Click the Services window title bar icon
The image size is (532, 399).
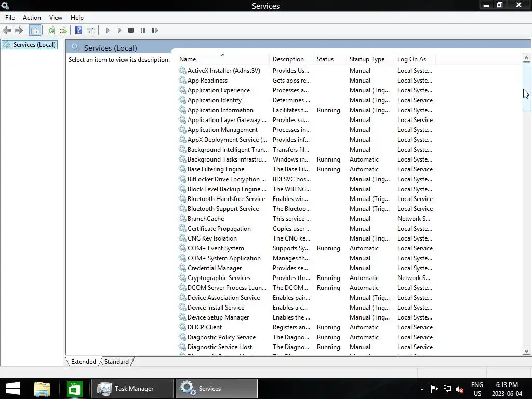[5, 5]
